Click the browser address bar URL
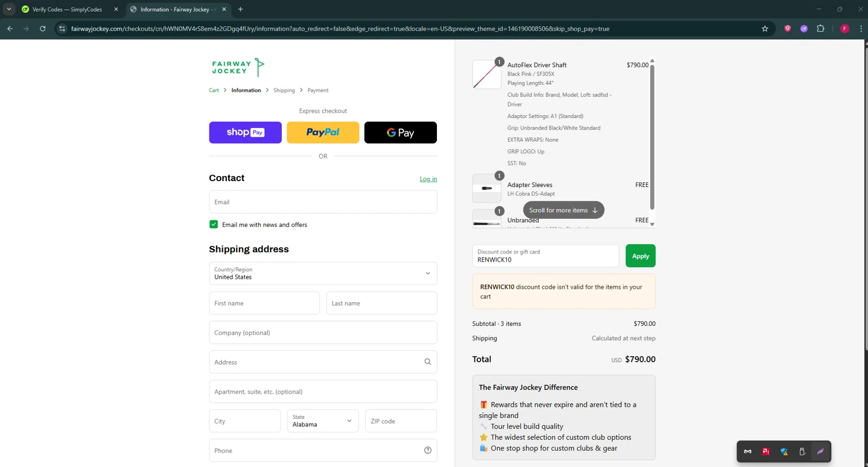 [x=340, y=28]
